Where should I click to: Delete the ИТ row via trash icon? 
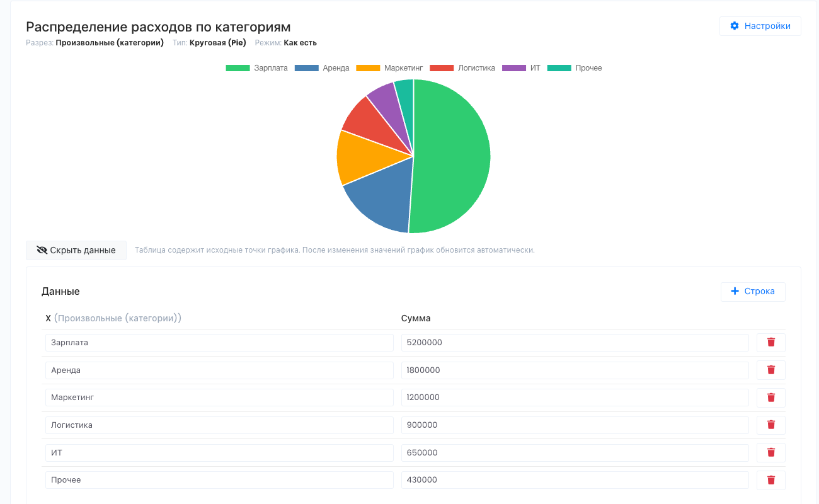(770, 452)
